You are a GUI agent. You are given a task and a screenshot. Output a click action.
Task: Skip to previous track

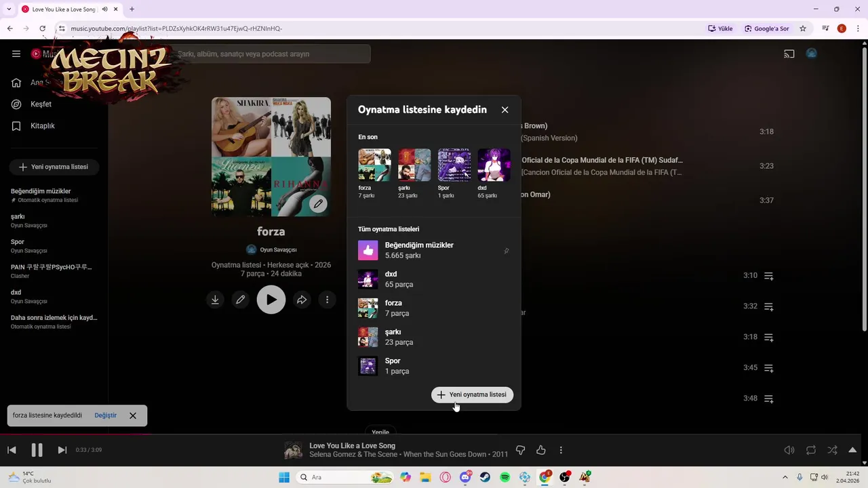[12, 450]
